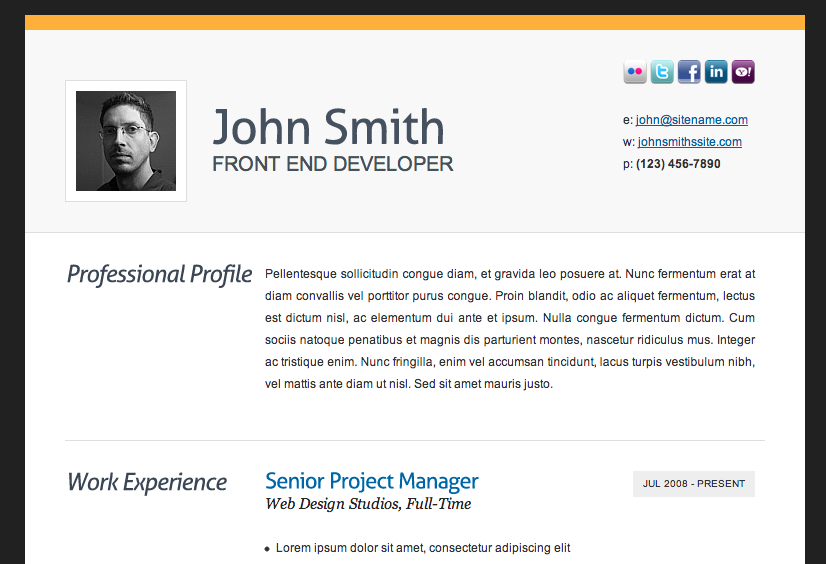Click the orange bar atop the page

(x=414, y=22)
